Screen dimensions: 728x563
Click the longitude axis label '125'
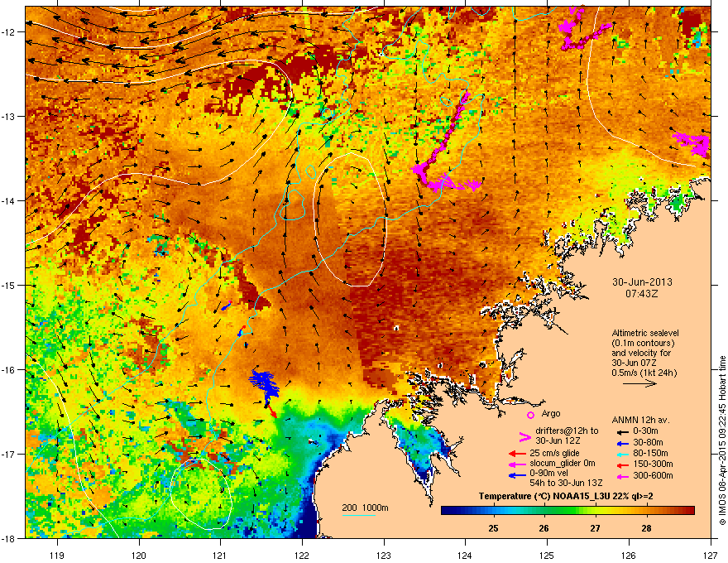(x=547, y=555)
